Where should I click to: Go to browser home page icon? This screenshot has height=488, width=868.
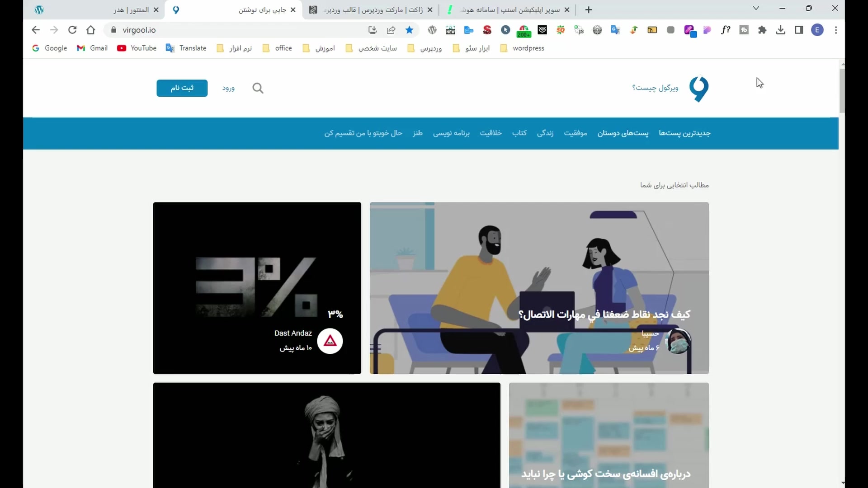(x=91, y=30)
